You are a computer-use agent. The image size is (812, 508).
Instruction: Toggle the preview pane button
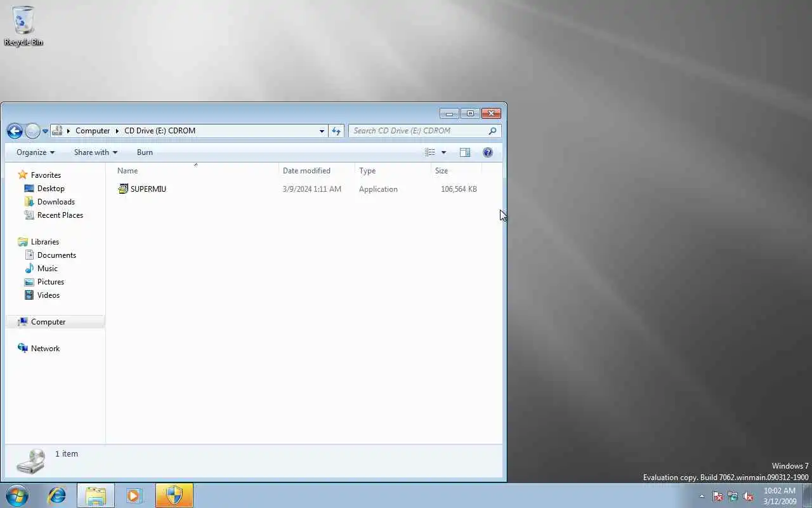pos(465,152)
